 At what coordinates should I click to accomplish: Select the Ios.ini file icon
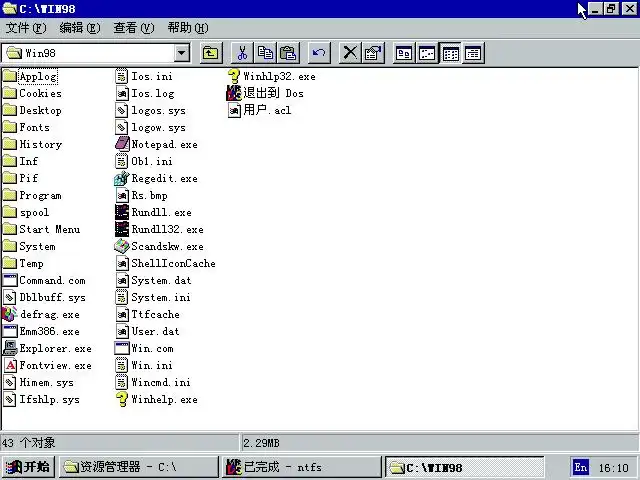point(122,76)
